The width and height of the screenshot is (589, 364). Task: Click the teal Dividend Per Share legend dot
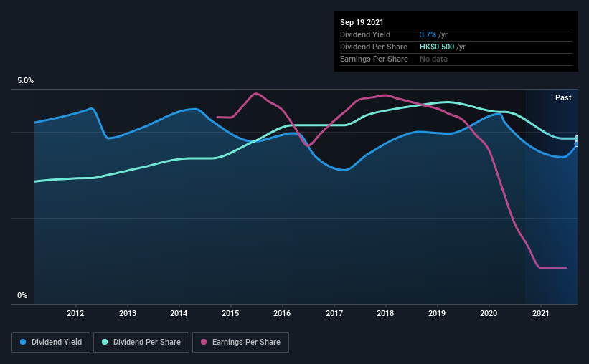[x=105, y=342]
